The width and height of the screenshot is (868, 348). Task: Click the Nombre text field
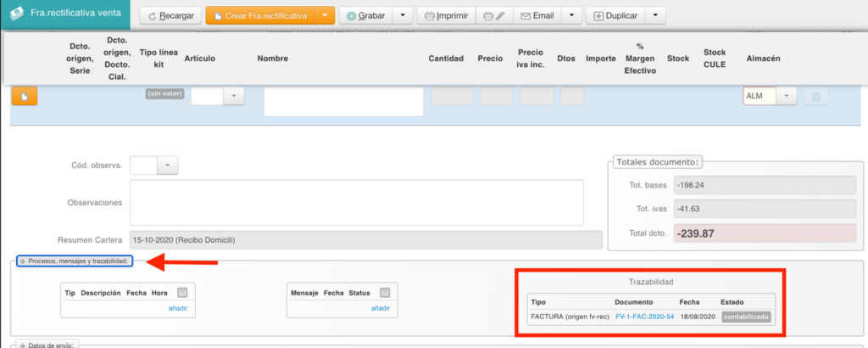tap(344, 102)
